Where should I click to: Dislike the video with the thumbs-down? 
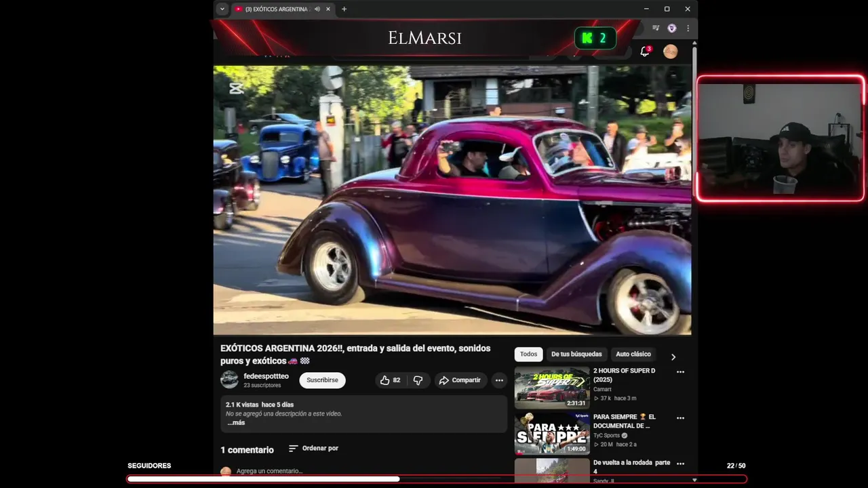point(418,380)
